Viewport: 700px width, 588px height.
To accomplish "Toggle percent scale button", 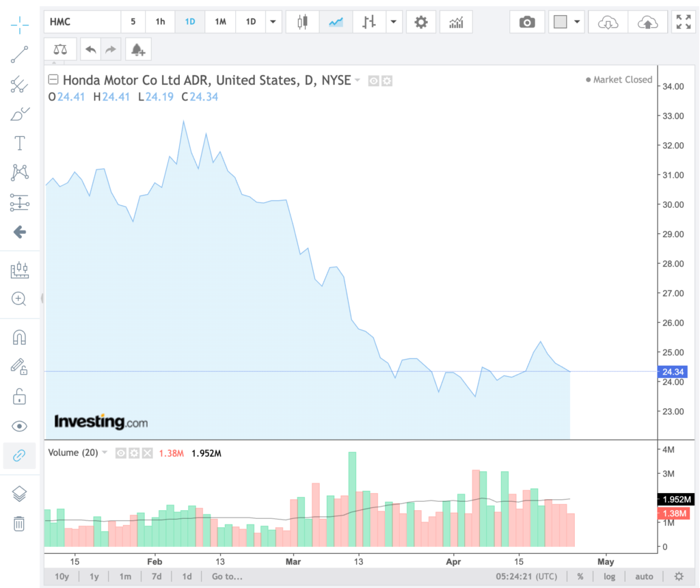I will (x=580, y=576).
